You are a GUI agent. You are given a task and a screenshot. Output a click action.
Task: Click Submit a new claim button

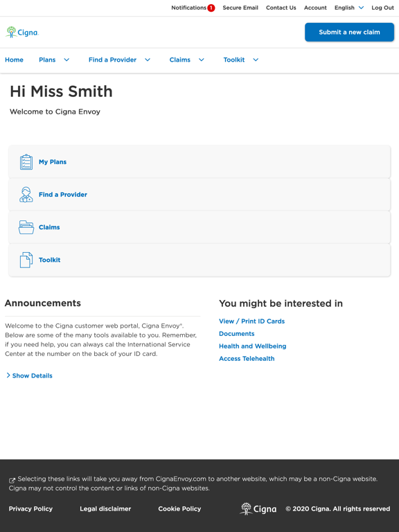349,33
